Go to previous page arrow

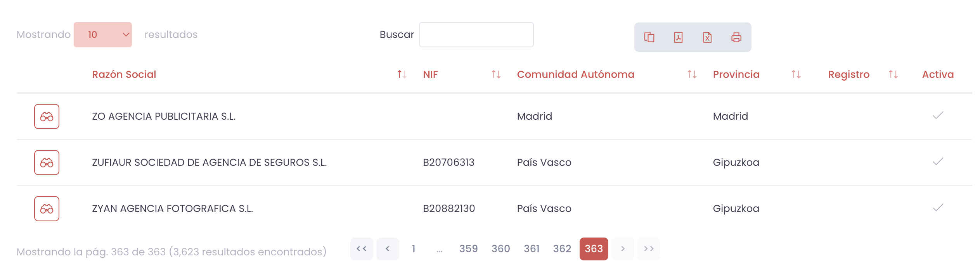coord(388,249)
